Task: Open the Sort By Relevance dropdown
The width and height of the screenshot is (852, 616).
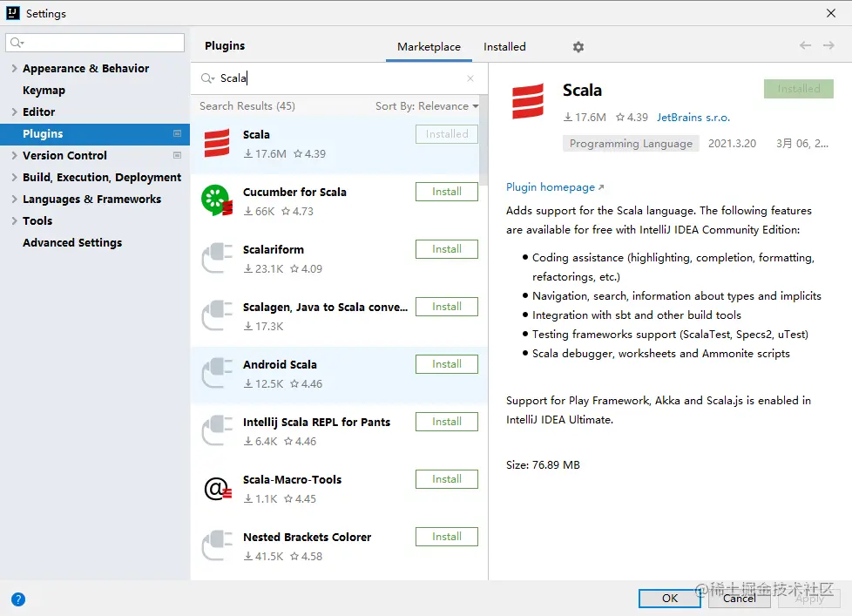Action: (427, 106)
